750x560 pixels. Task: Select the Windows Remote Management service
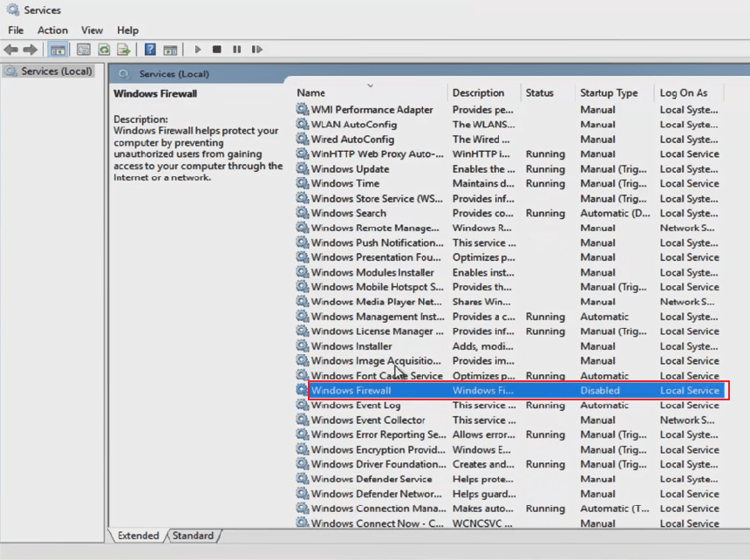tap(509, 229)
